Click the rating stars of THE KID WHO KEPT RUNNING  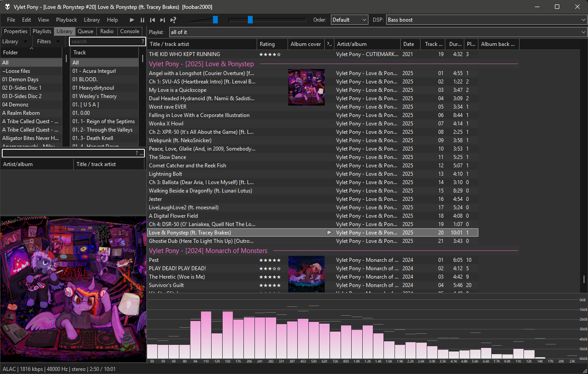(x=270, y=54)
